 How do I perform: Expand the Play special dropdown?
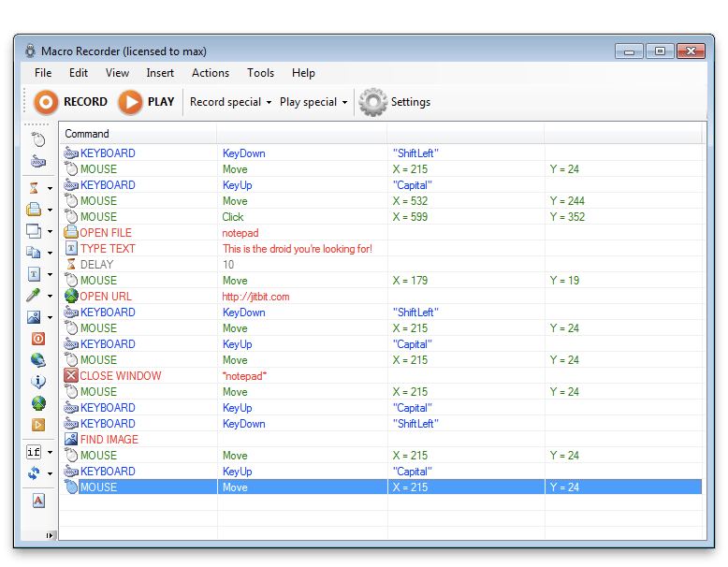313,102
